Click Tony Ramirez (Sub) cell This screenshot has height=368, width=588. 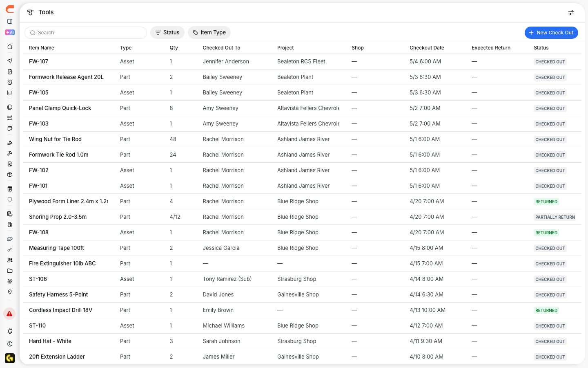tap(227, 279)
